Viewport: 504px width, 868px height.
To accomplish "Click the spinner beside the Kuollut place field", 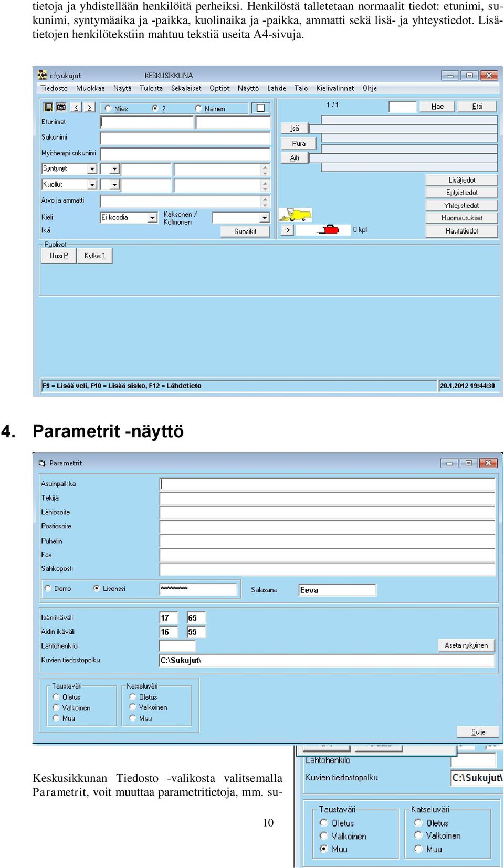I will coord(265,185).
